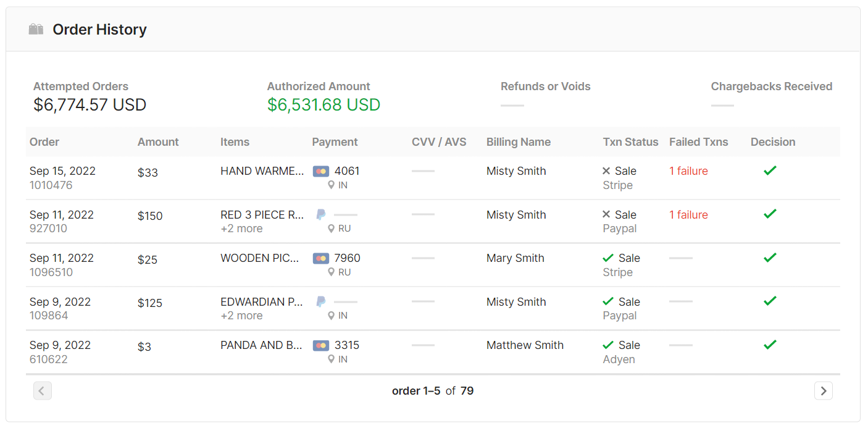Click the location pin icon on order 1010476
Image resolution: width=868 pixels, height=428 pixels.
pyautogui.click(x=332, y=185)
